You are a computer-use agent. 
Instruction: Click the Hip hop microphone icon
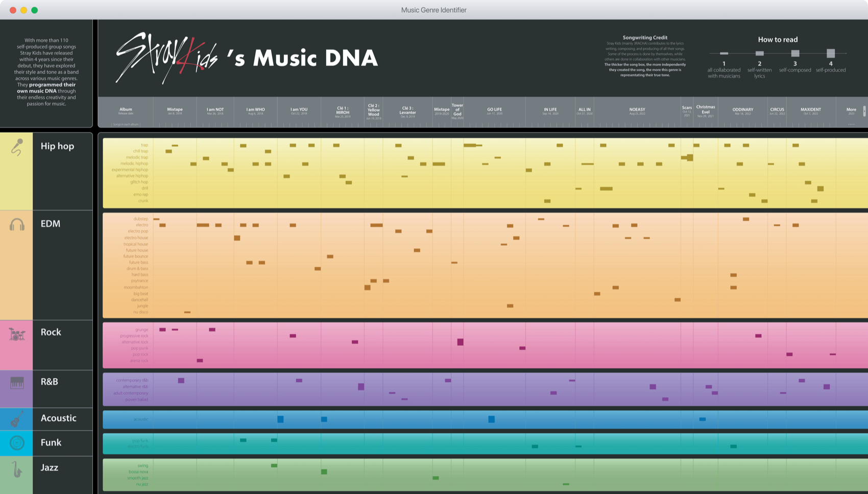(x=17, y=147)
